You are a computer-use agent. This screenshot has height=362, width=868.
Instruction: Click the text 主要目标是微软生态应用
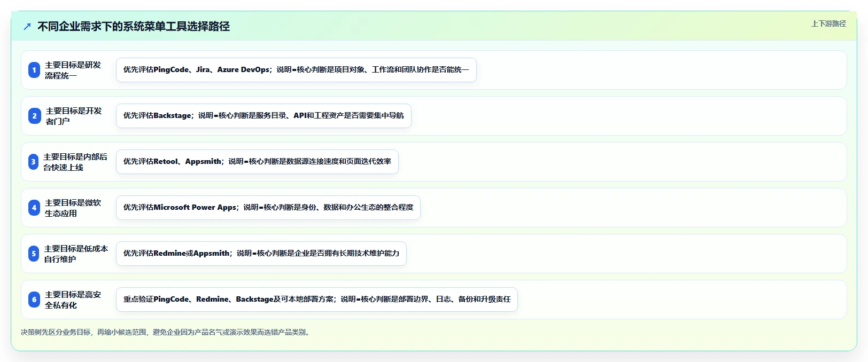pos(73,208)
